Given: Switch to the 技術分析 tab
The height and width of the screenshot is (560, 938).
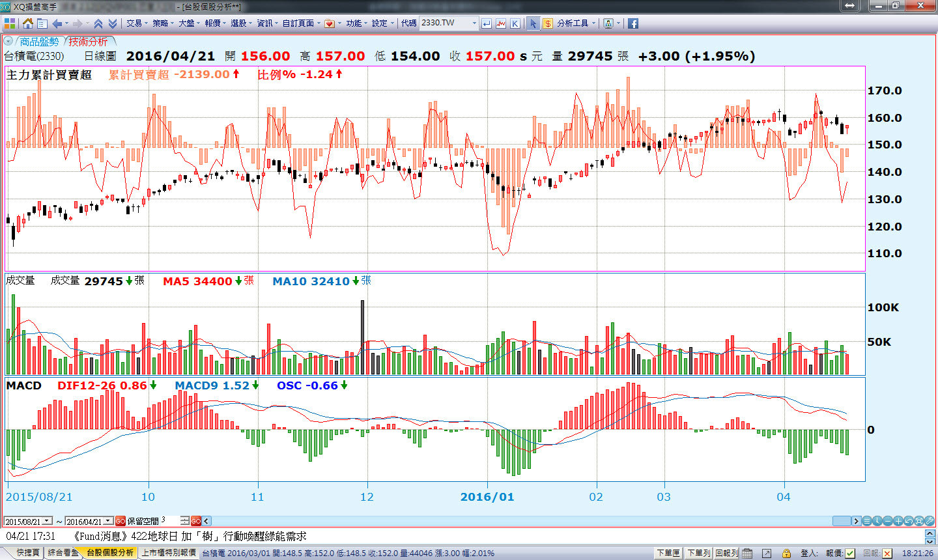Looking at the screenshot, I should click(89, 42).
